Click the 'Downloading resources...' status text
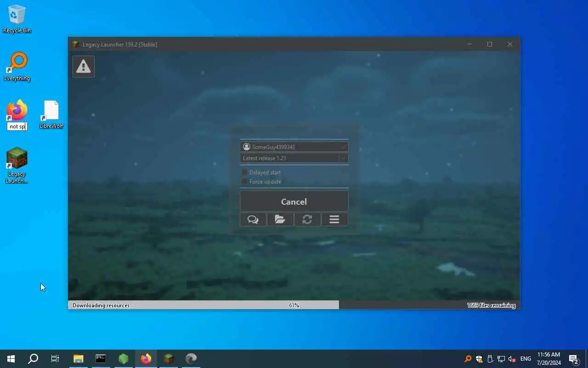This screenshot has width=588, height=368. click(103, 305)
